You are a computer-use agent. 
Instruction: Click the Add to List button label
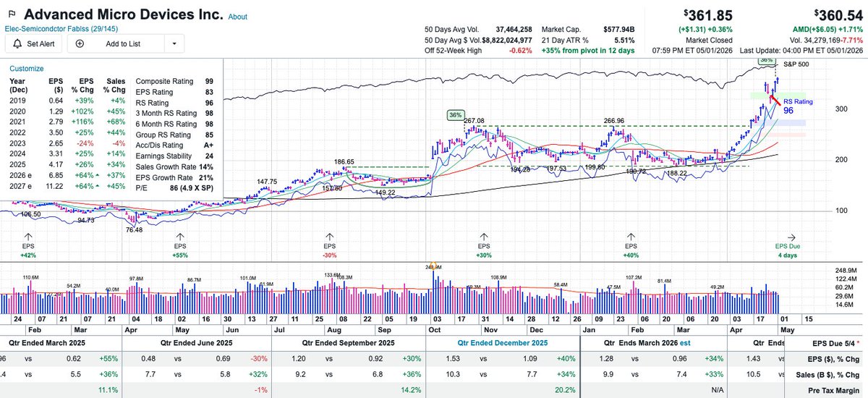pos(123,43)
